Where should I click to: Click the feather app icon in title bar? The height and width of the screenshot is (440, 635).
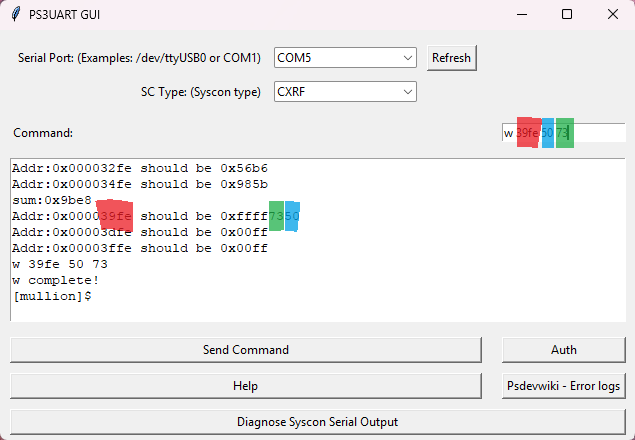pyautogui.click(x=15, y=15)
